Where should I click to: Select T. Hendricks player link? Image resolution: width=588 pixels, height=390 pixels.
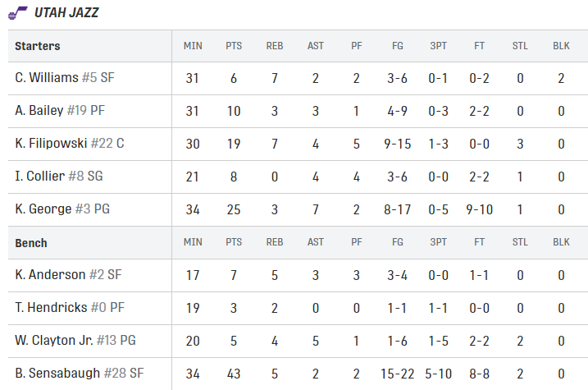[x=51, y=307]
